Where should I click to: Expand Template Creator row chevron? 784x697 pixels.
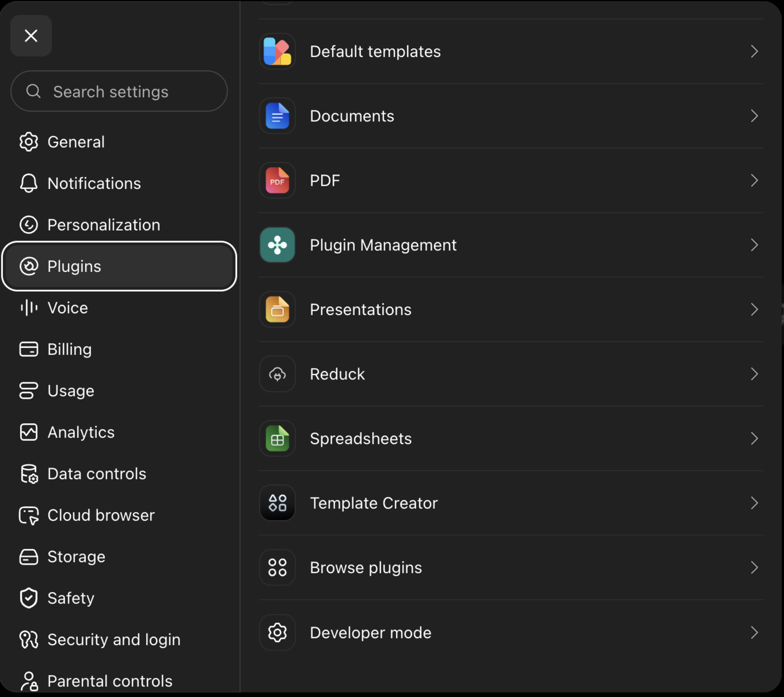click(754, 503)
